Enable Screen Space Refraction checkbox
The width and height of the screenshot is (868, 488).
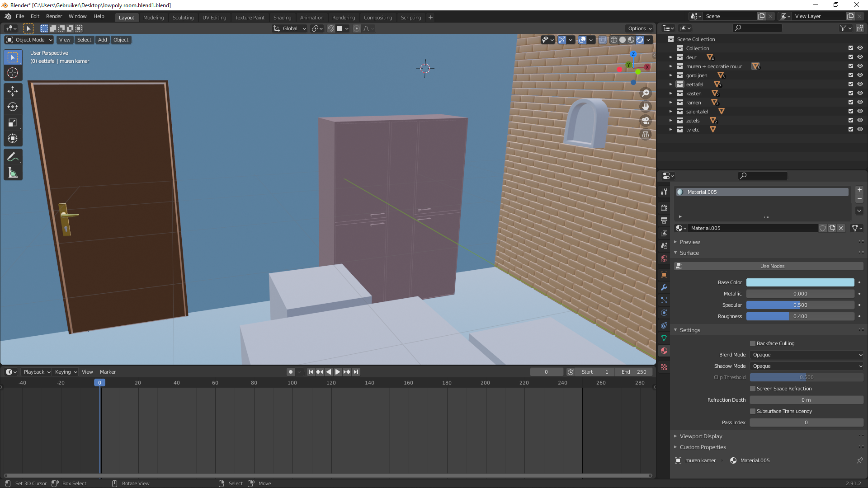pos(753,389)
